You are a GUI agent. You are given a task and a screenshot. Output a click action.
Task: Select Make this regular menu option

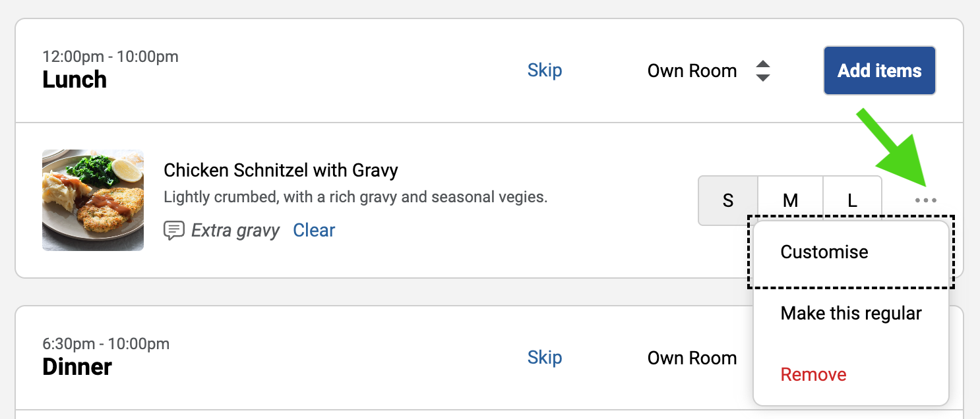851,313
